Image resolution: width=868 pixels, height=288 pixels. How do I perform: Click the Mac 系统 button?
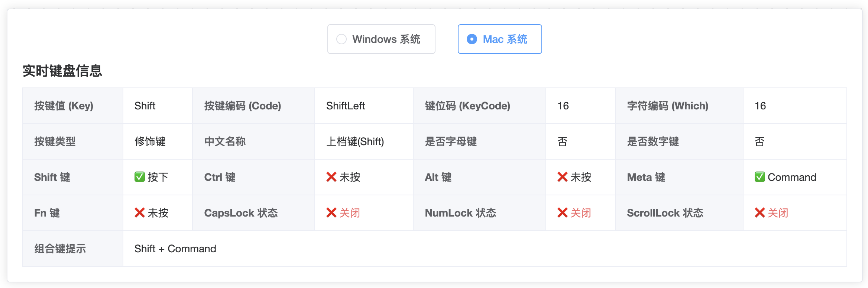click(x=499, y=39)
